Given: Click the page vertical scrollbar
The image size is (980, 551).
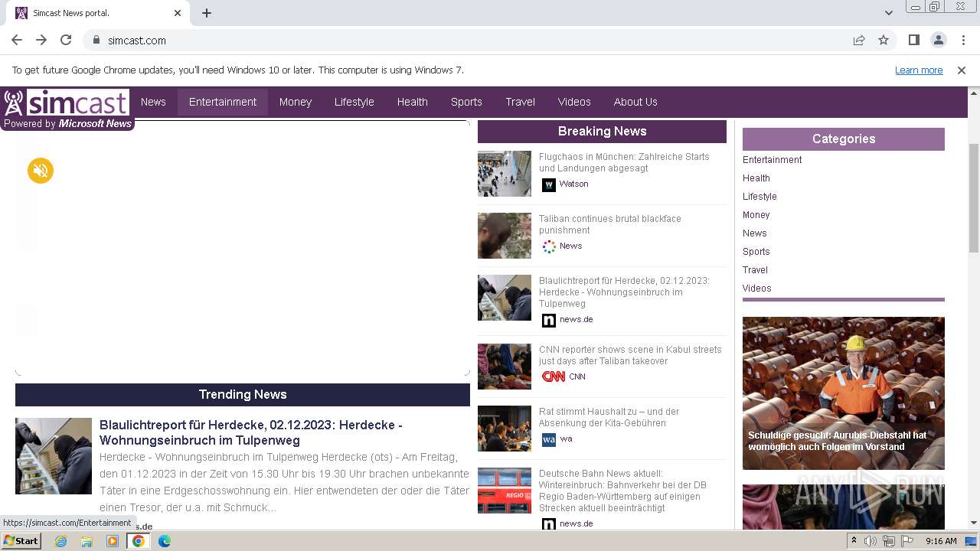Looking at the screenshot, I should (x=974, y=197).
